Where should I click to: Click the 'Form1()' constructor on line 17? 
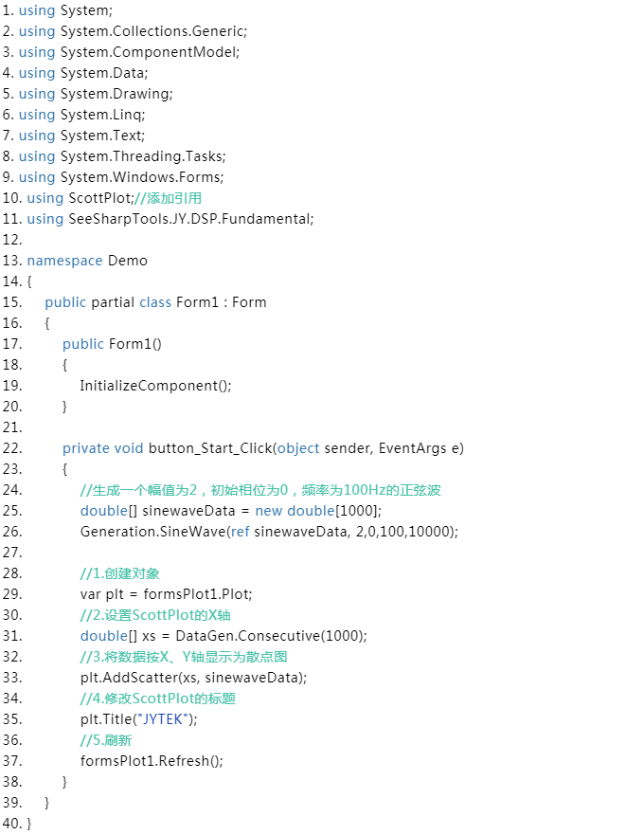[135, 344]
